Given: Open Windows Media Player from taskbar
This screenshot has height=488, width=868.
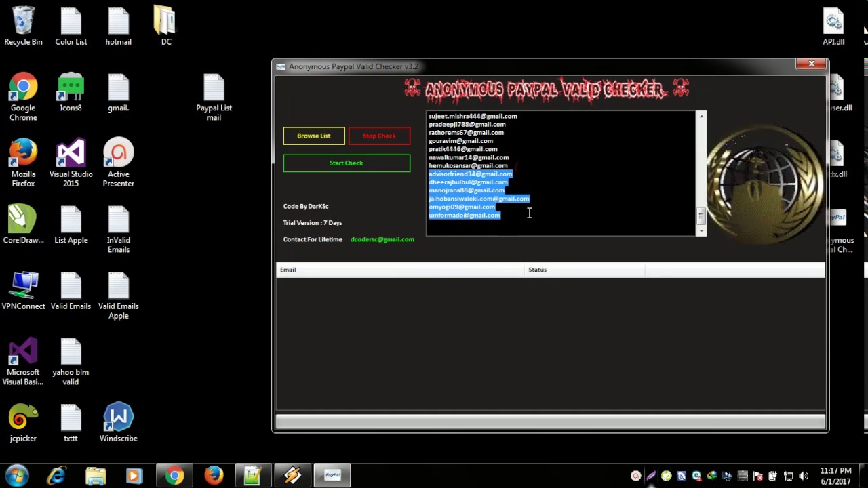Looking at the screenshot, I should pos(134,476).
